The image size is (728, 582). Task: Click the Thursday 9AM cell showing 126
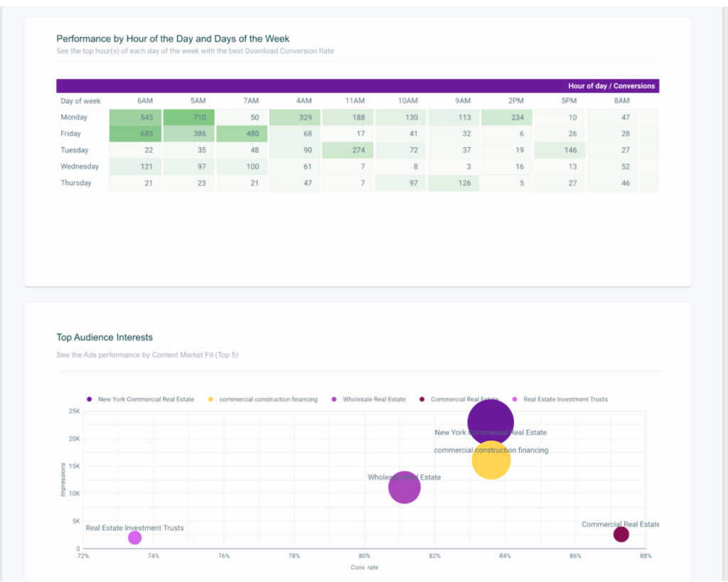454,183
